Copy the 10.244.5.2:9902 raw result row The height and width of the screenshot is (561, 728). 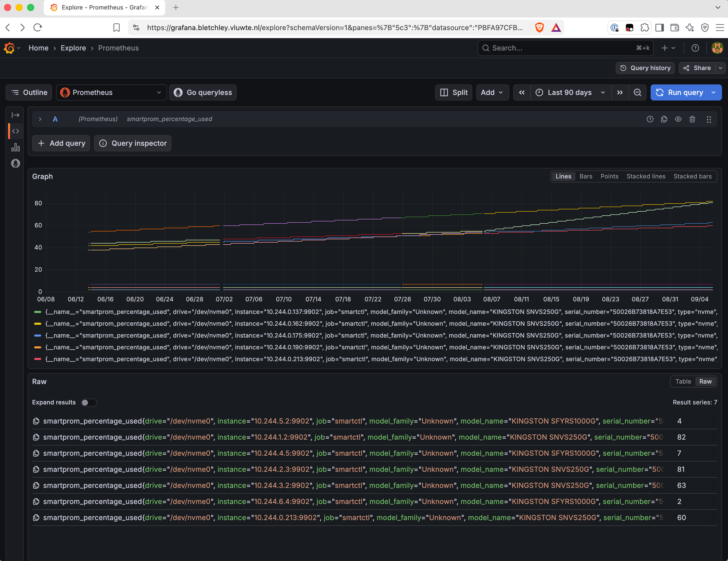pyautogui.click(x=36, y=421)
